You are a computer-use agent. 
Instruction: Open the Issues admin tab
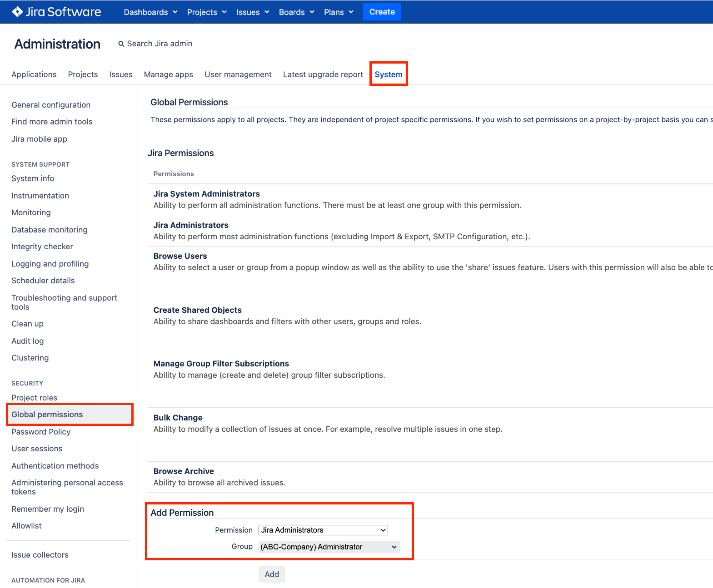tap(121, 74)
